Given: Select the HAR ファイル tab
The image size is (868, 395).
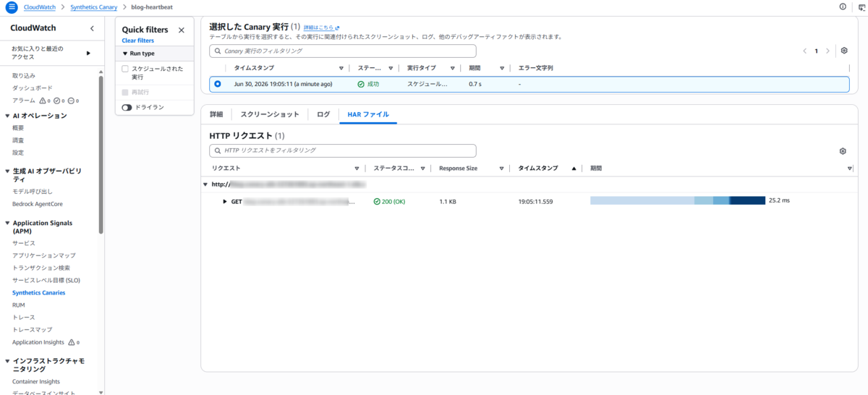Looking at the screenshot, I should click(x=368, y=114).
